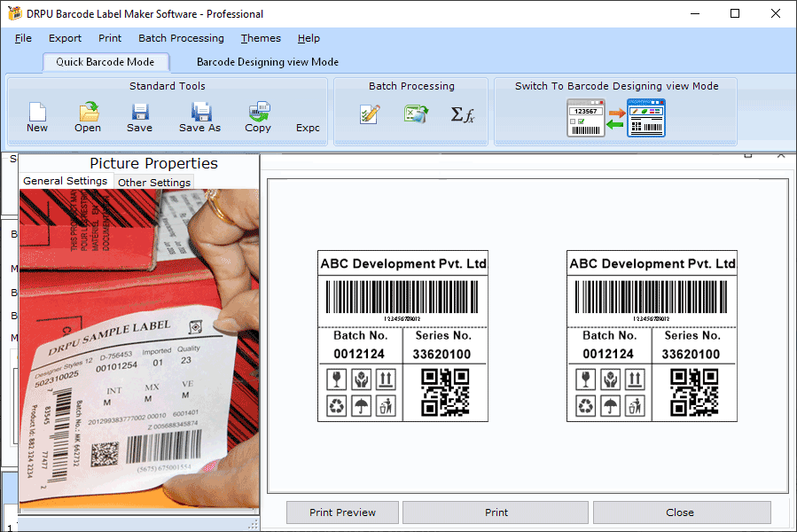The width and height of the screenshot is (797, 532).
Task: Import Excel data for batch processing
Action: pyautogui.click(x=415, y=113)
